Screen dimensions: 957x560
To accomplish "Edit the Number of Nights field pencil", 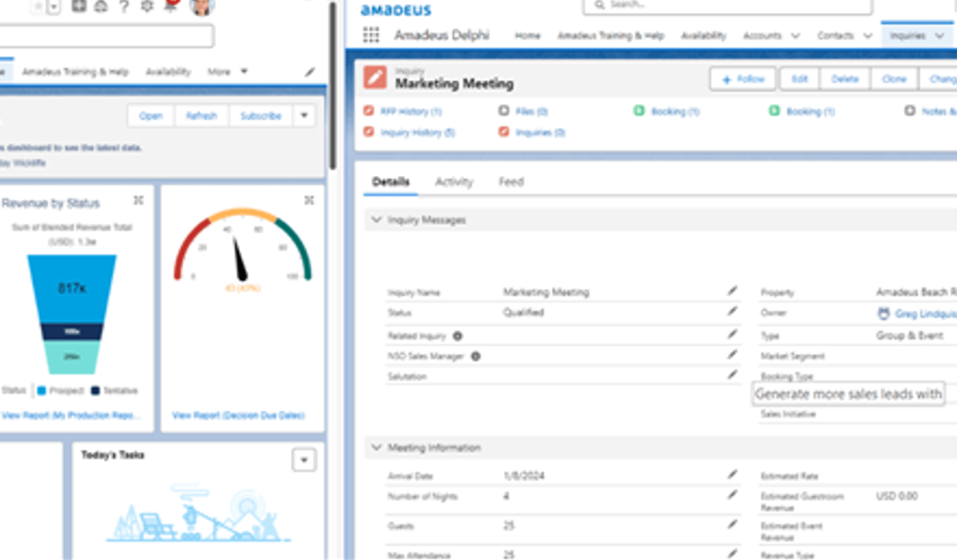I will (x=732, y=495).
